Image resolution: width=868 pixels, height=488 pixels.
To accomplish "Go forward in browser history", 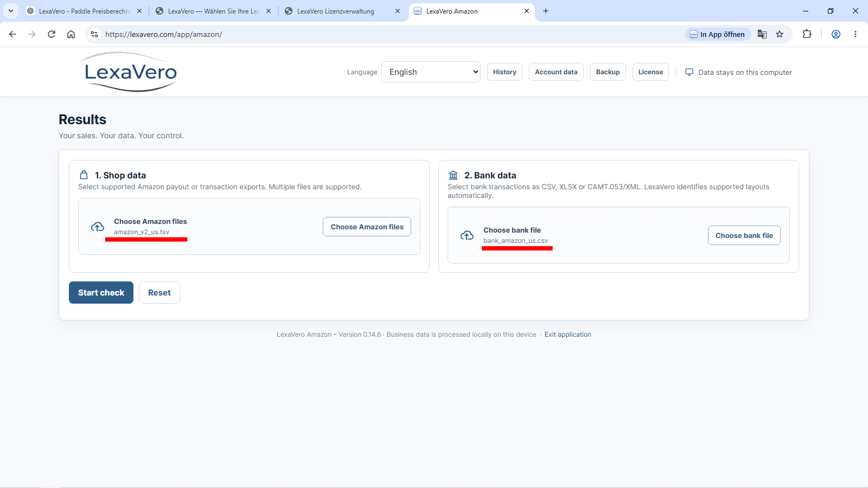I will coord(32,34).
